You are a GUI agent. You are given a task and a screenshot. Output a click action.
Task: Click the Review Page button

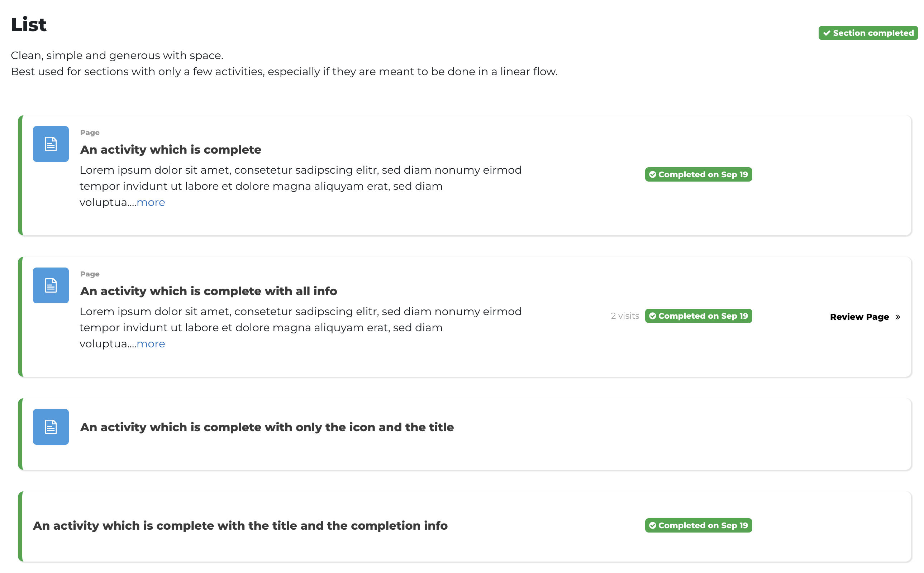pos(865,317)
